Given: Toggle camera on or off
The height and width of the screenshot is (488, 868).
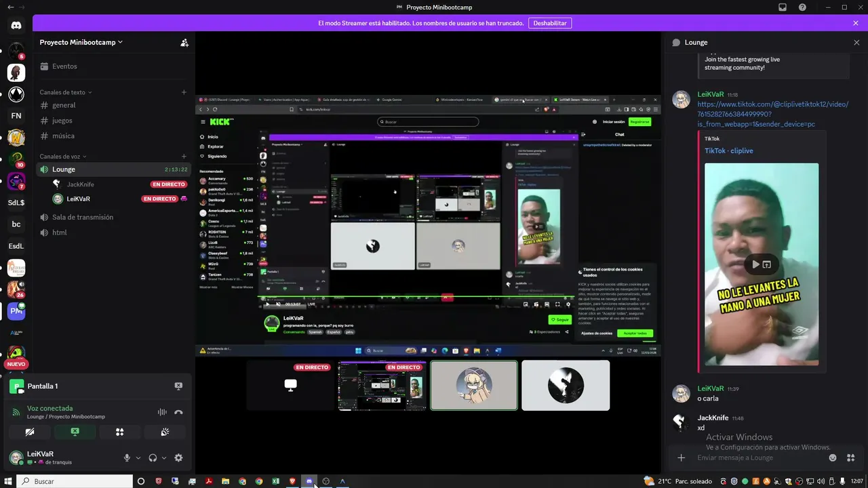Looking at the screenshot, I should tap(30, 432).
